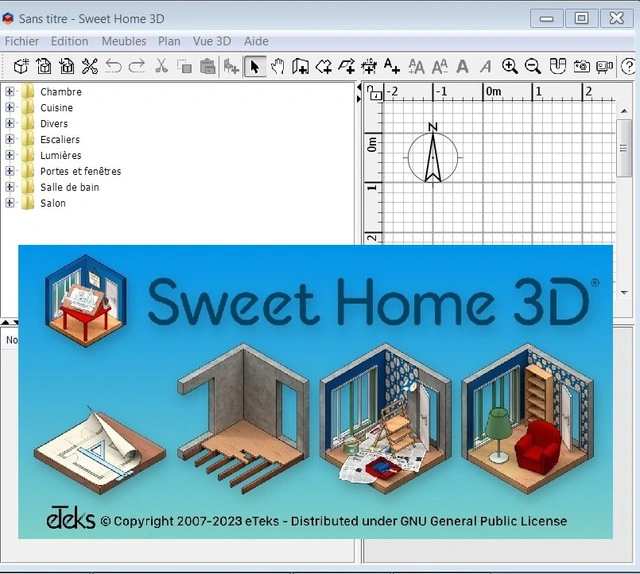This screenshot has width=640, height=574.
Task: Open the Fichier menu
Action: [22, 41]
